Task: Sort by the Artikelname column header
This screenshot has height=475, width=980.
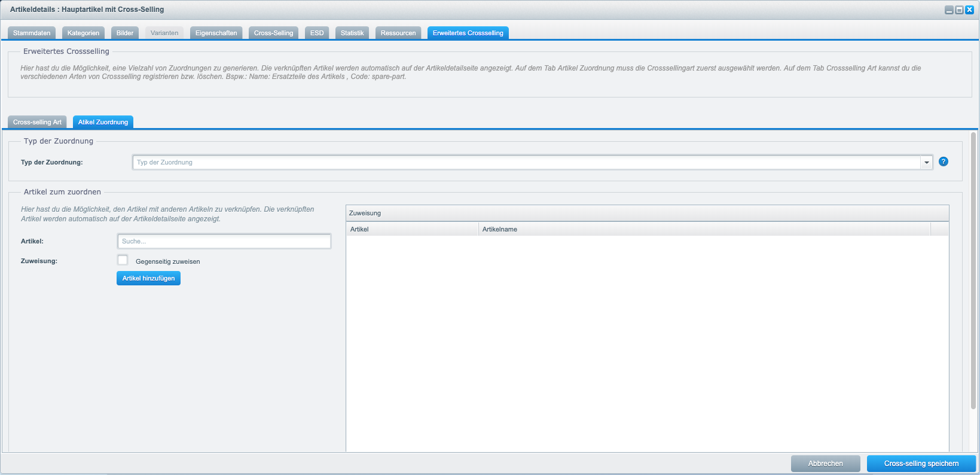Action: pos(704,229)
